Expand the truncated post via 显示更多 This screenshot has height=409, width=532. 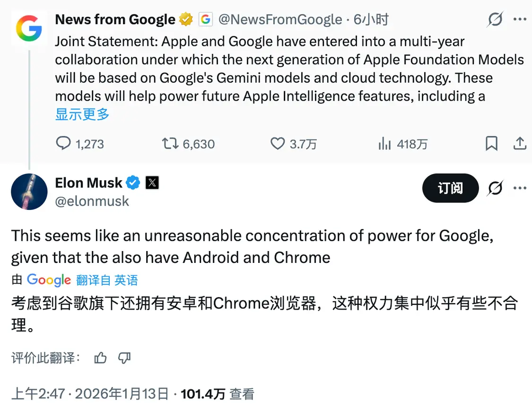point(82,114)
